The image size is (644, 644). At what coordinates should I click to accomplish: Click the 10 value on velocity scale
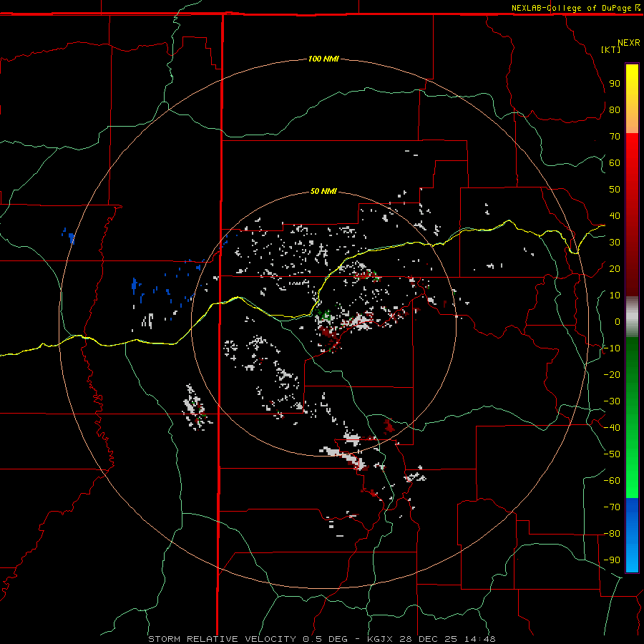[615, 296]
